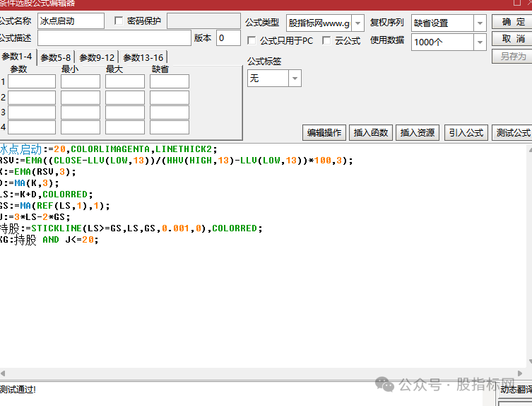The height and width of the screenshot is (406, 532).
Task: Open the 使用数据 1000个 dropdown
Action: [x=480, y=42]
